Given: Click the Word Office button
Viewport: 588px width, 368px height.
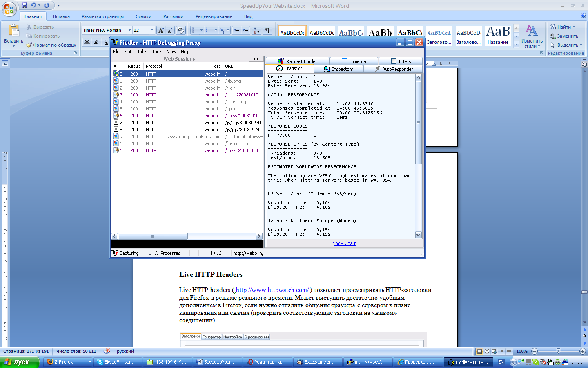Looking at the screenshot, I should (9, 9).
